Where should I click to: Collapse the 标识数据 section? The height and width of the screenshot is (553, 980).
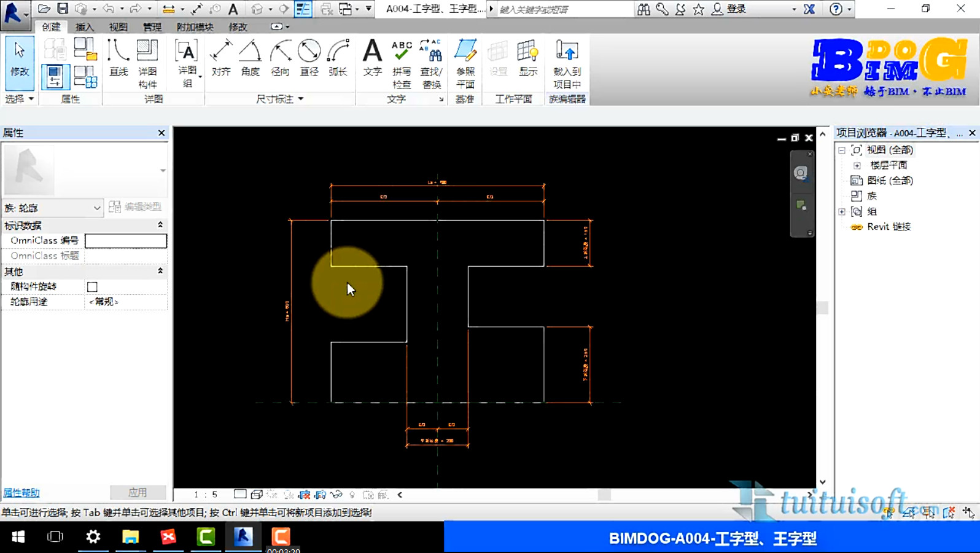160,225
